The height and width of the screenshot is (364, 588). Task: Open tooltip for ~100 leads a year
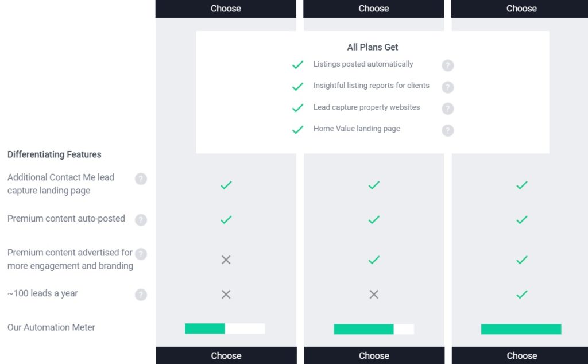point(141,294)
